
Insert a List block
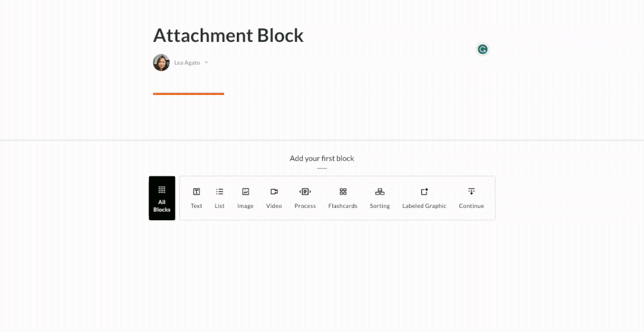click(x=219, y=198)
